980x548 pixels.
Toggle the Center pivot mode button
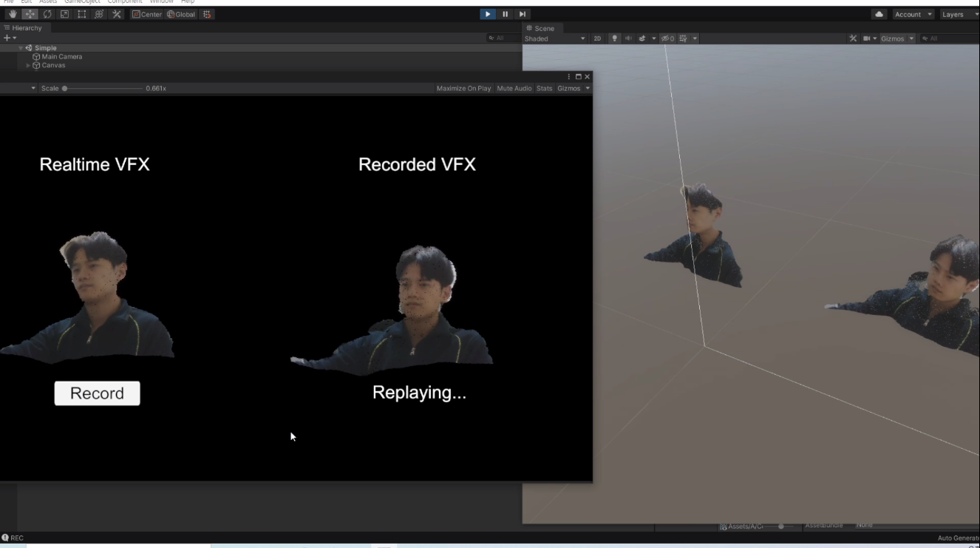[147, 14]
